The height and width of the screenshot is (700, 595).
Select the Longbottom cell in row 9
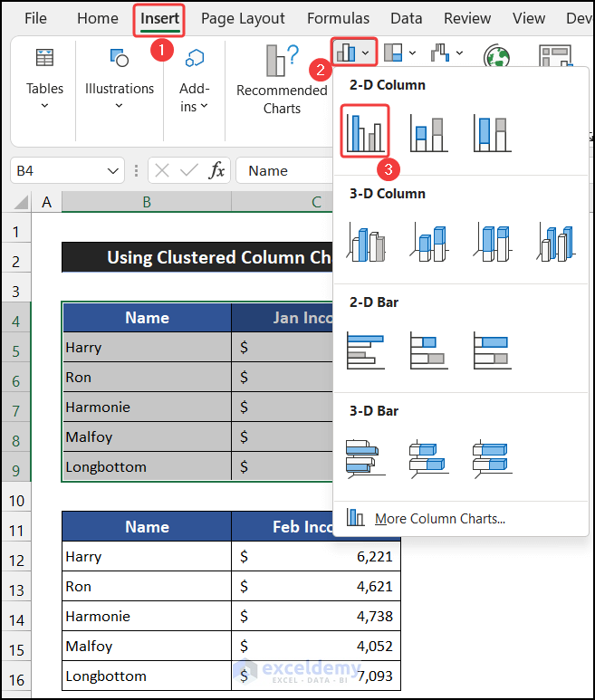[x=147, y=466]
